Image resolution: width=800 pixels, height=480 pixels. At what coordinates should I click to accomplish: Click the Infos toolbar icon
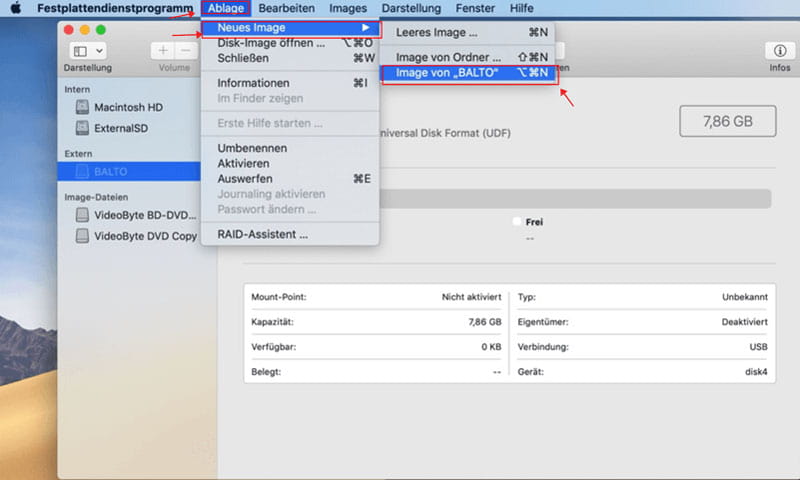779,51
